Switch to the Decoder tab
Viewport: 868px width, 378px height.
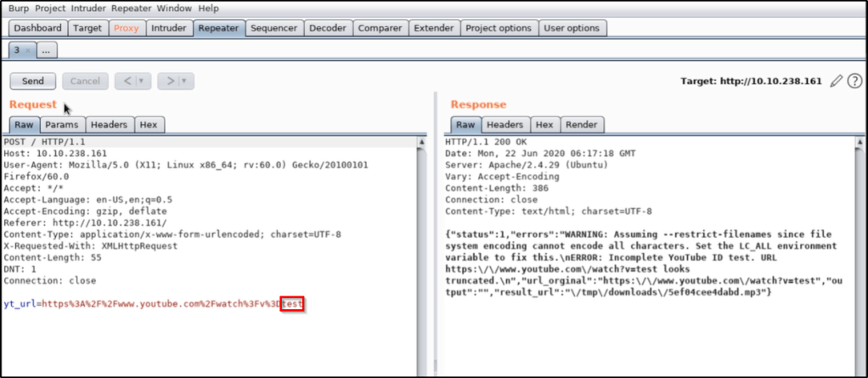327,28
